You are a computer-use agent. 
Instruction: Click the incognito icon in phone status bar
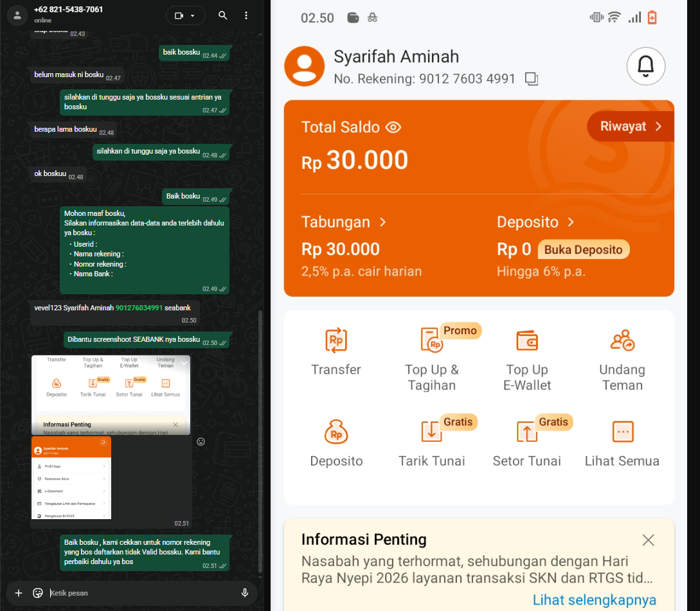372,18
